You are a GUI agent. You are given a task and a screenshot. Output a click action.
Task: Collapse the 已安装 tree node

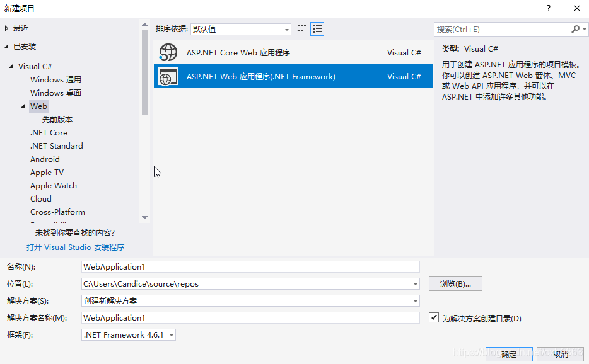point(6,47)
